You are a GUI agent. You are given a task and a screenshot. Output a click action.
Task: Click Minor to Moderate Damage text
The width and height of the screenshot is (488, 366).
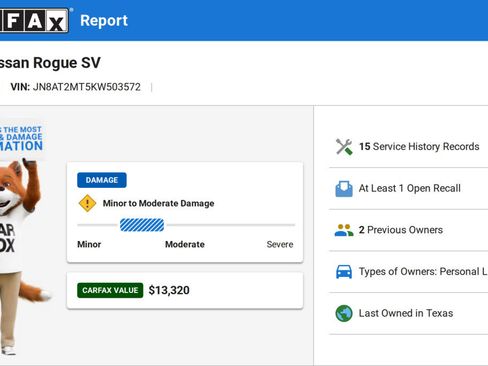coord(158,203)
